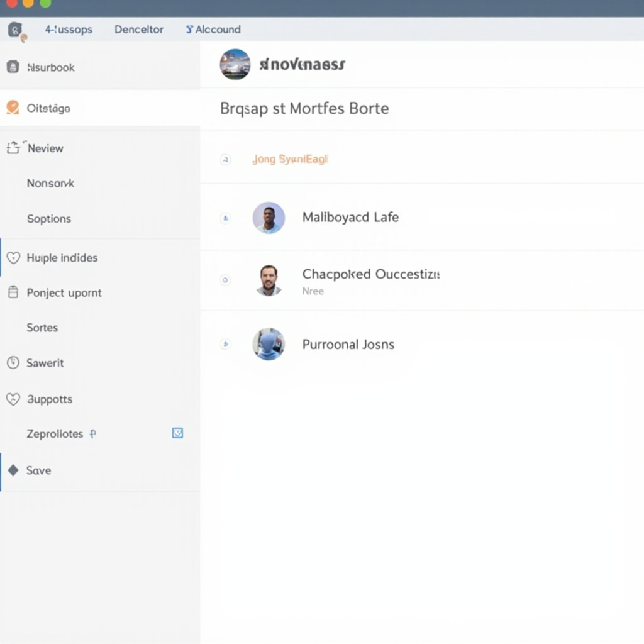Click the heart icon beside 3uppotts

(13, 399)
